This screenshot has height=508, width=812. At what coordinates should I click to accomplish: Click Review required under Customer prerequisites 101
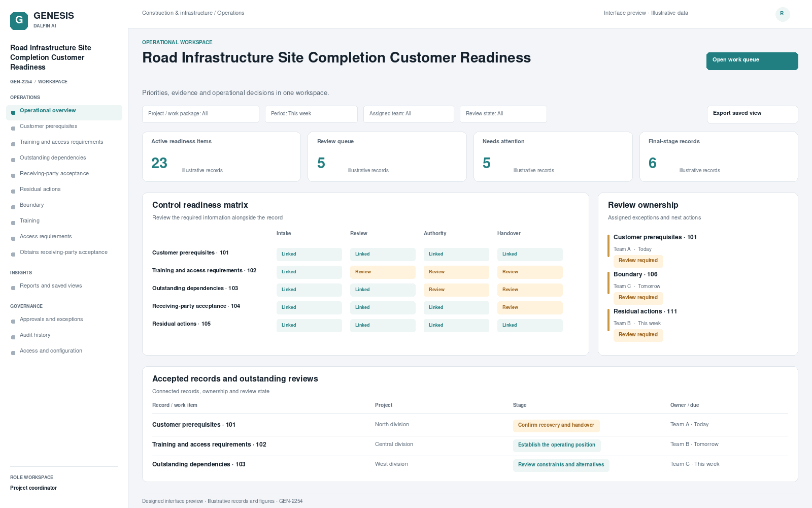click(x=638, y=261)
